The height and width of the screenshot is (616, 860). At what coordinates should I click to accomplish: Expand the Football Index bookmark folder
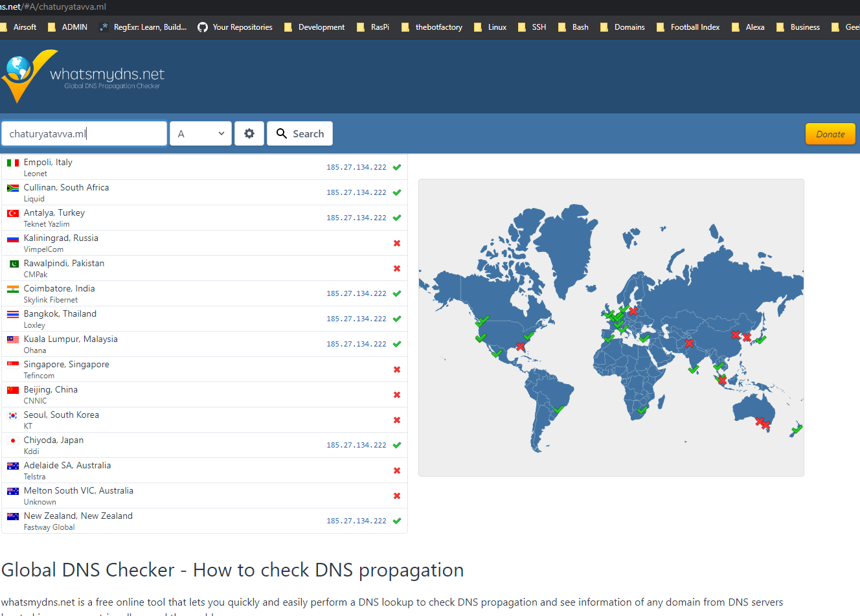click(688, 27)
